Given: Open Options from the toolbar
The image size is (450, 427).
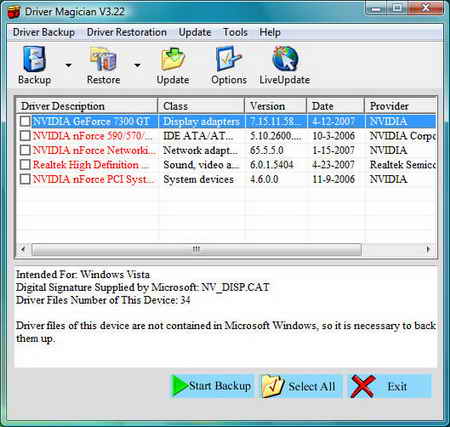Looking at the screenshot, I should 229,59.
